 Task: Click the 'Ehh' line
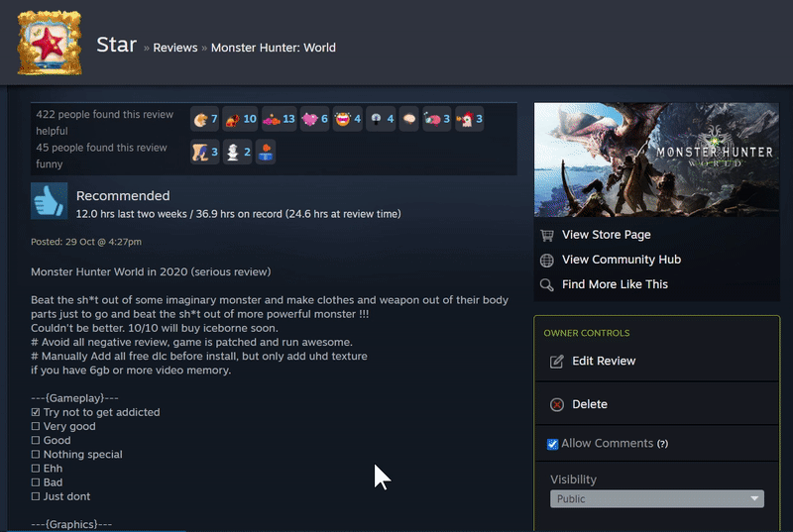tap(47, 469)
